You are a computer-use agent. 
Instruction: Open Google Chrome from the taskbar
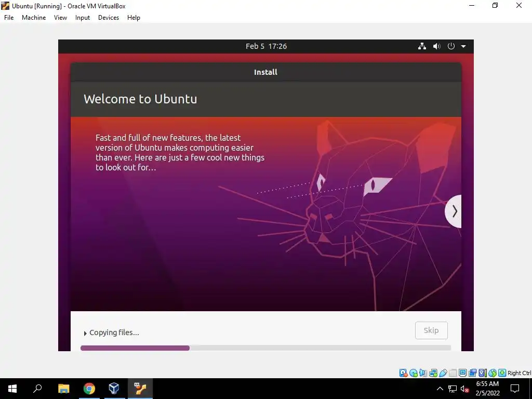tap(89, 389)
